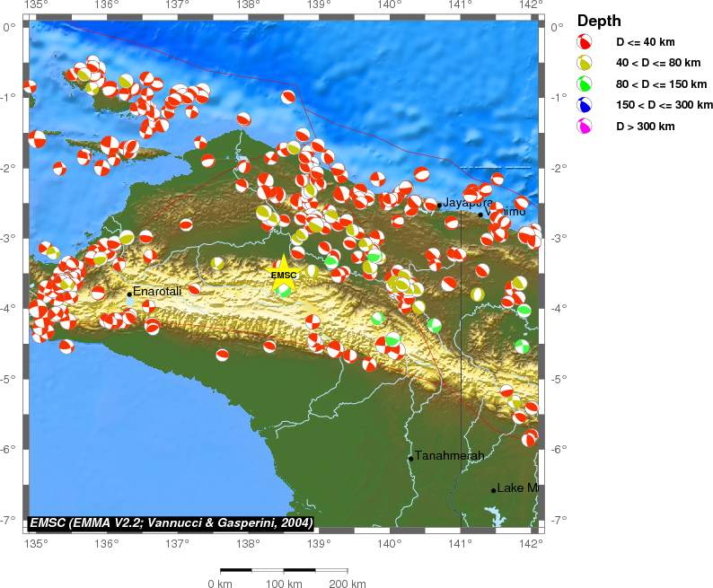Click the EMSC EMMA V2.2 credit caption

point(171,523)
